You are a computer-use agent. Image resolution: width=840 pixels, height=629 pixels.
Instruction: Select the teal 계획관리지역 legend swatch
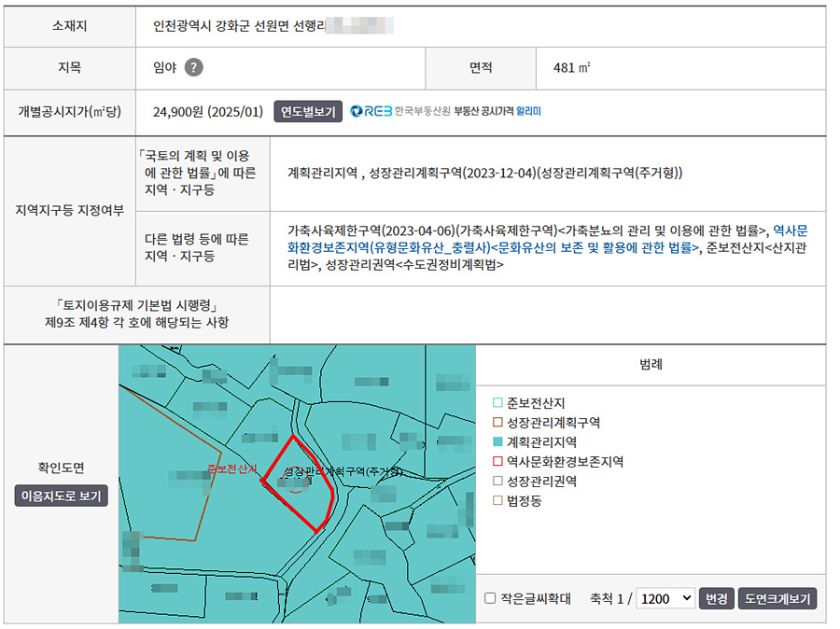pos(497,441)
